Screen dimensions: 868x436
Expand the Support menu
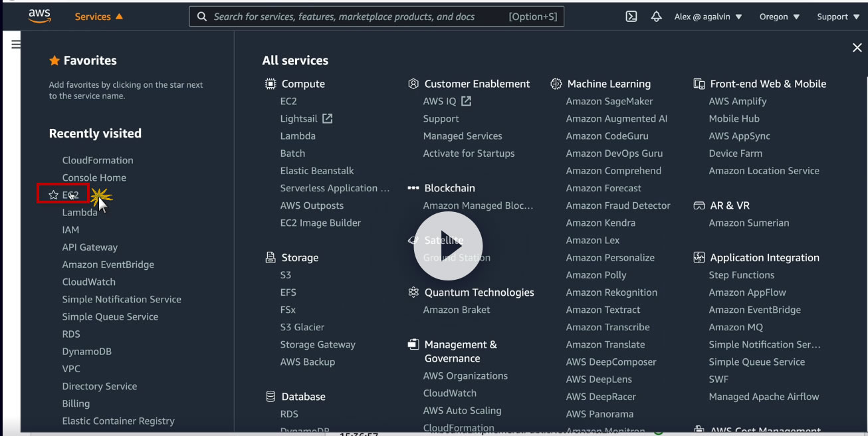pyautogui.click(x=837, y=17)
